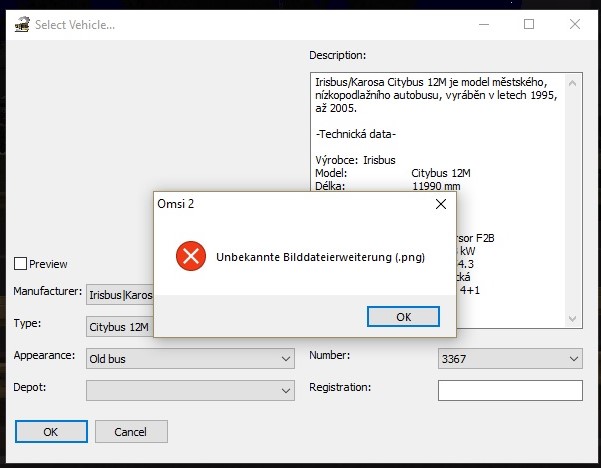
Task: Open the Number dropdown showing 3367
Action: (510, 358)
